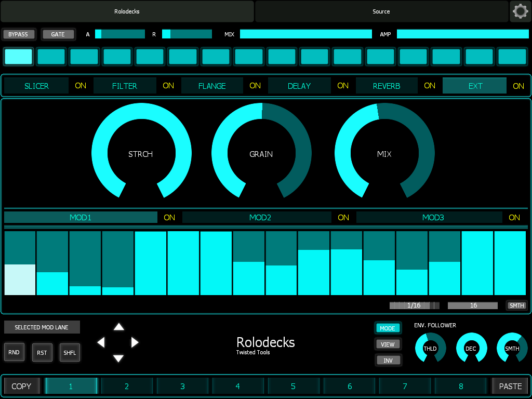532x399 pixels.
Task: Toggle the GATE button
Action: coord(58,34)
